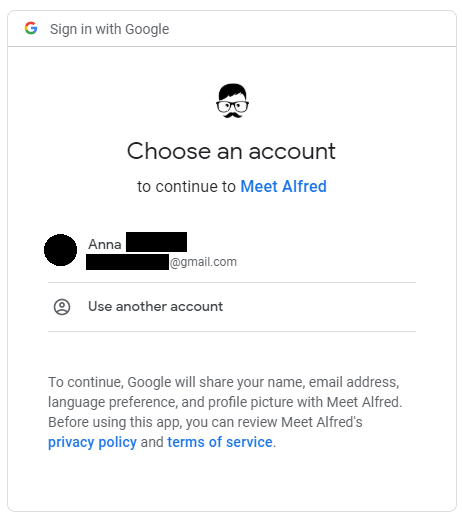This screenshot has width=462, height=521.
Task: Click the redacted surname block after Anna
Action: click(x=156, y=242)
